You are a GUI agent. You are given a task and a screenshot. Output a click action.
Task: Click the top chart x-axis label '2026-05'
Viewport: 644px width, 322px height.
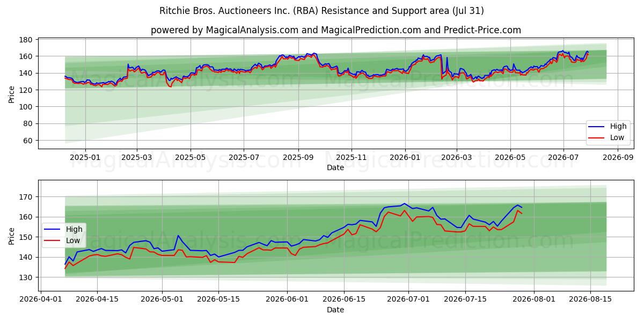[x=510, y=158]
